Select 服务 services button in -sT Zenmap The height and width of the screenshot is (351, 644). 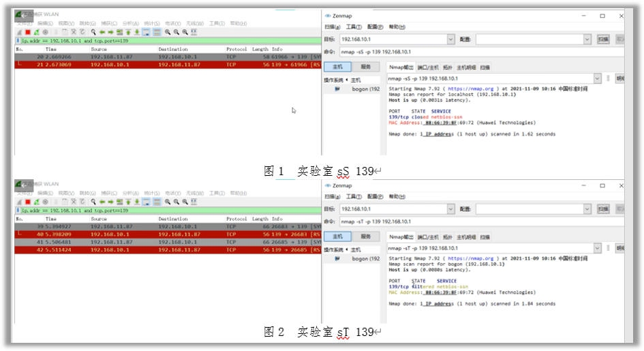pyautogui.click(x=366, y=236)
